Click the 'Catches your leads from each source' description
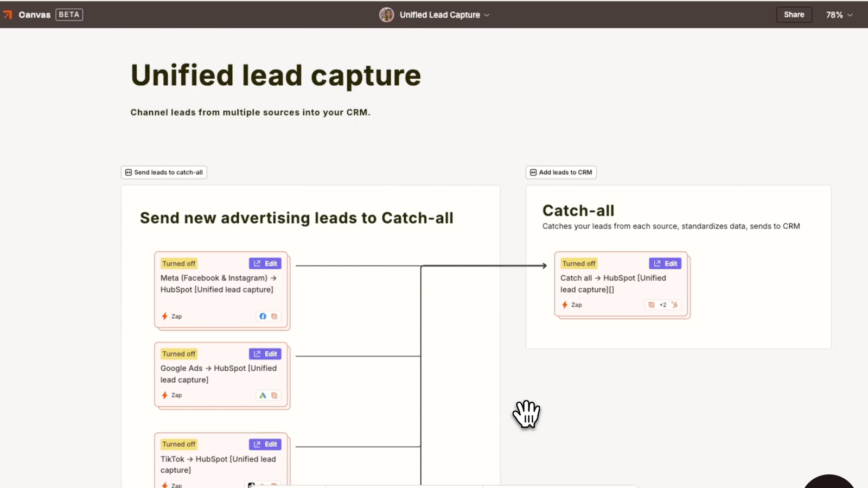868x488 pixels. tap(671, 226)
